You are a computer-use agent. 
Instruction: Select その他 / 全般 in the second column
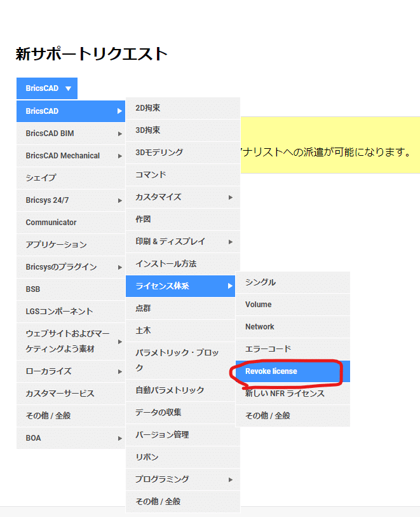(183, 502)
